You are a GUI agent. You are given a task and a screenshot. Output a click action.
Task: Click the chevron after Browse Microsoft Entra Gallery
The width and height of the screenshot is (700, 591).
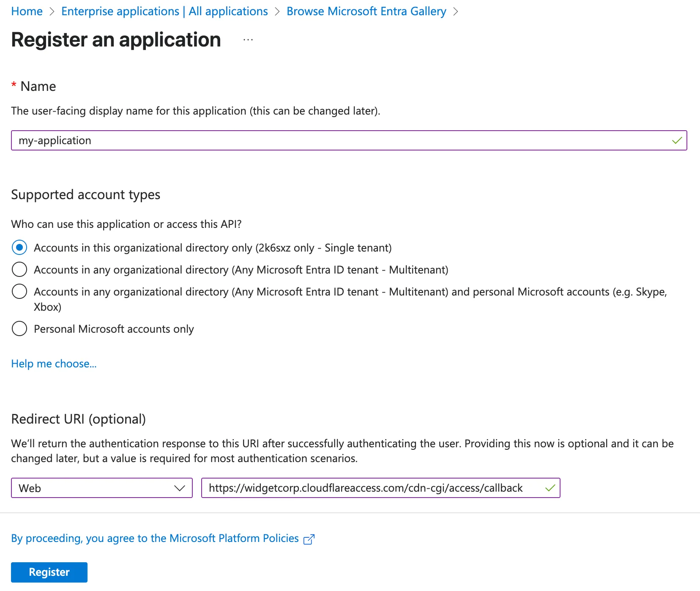pyautogui.click(x=457, y=11)
